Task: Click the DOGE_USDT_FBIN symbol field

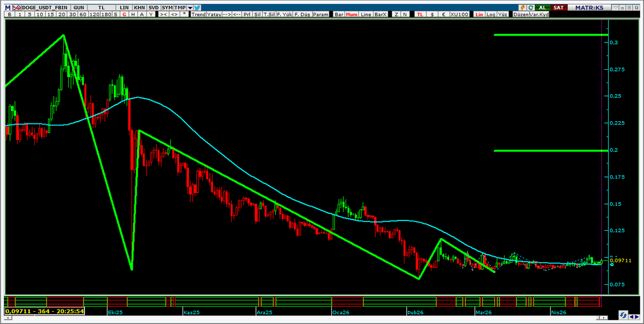Action: (x=47, y=8)
